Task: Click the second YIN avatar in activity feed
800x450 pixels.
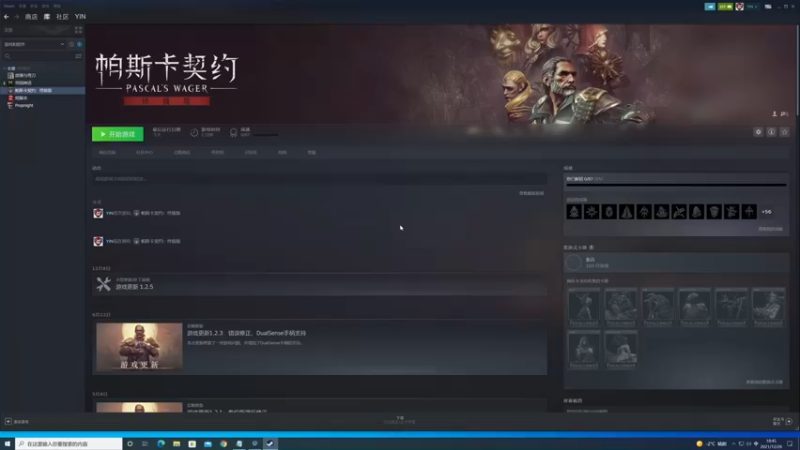Action: (x=98, y=241)
